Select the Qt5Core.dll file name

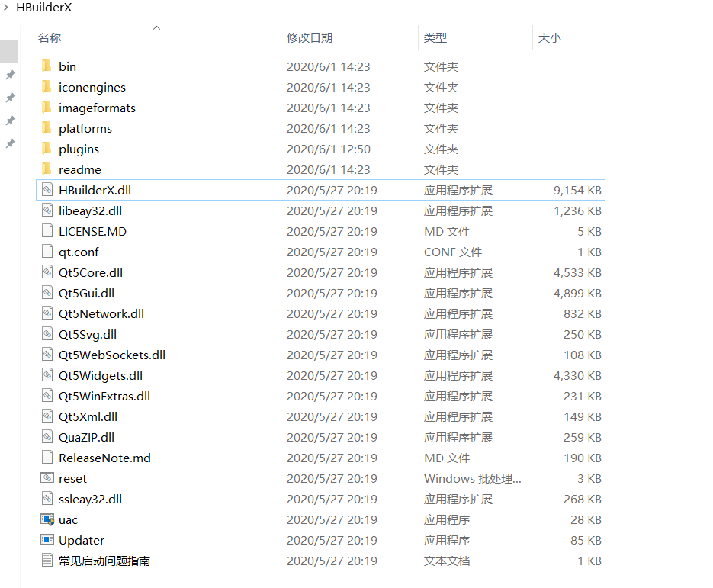pyautogui.click(x=91, y=272)
